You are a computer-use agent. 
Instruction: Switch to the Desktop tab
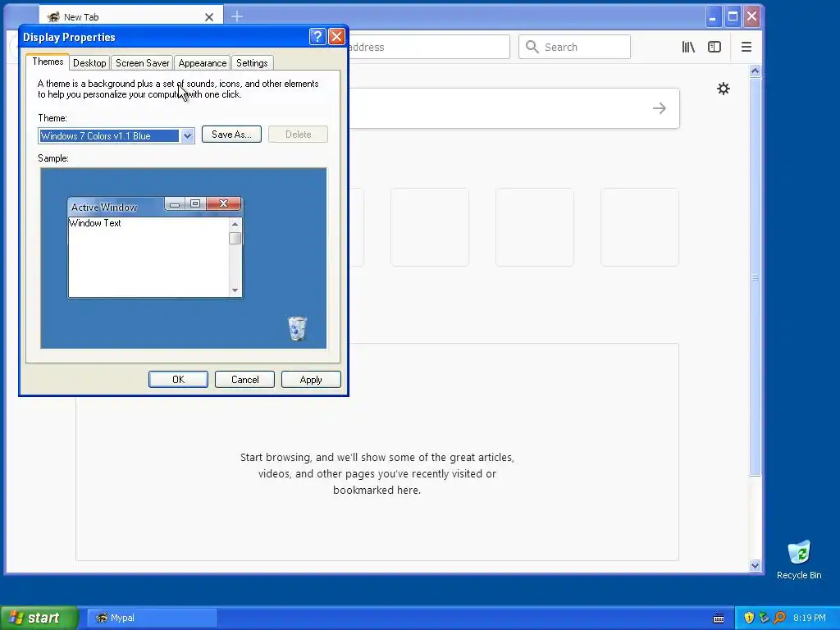(x=89, y=62)
